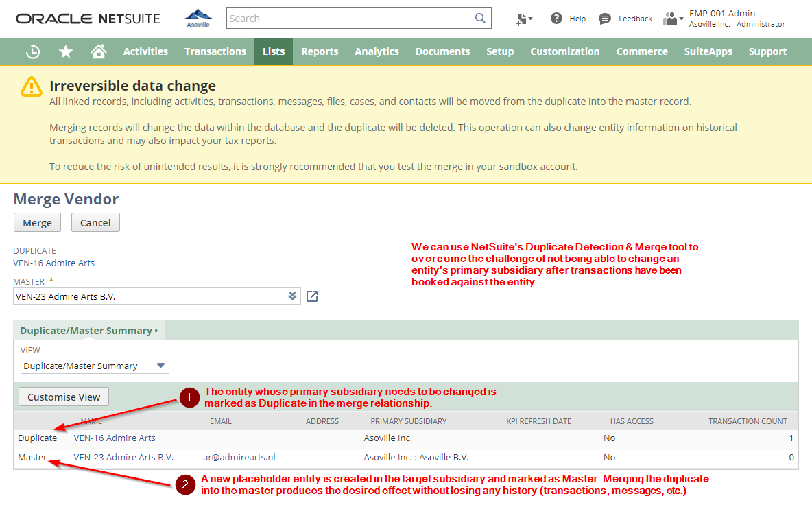Open the SuiteApps menu
The image size is (812, 507).
[x=708, y=51]
